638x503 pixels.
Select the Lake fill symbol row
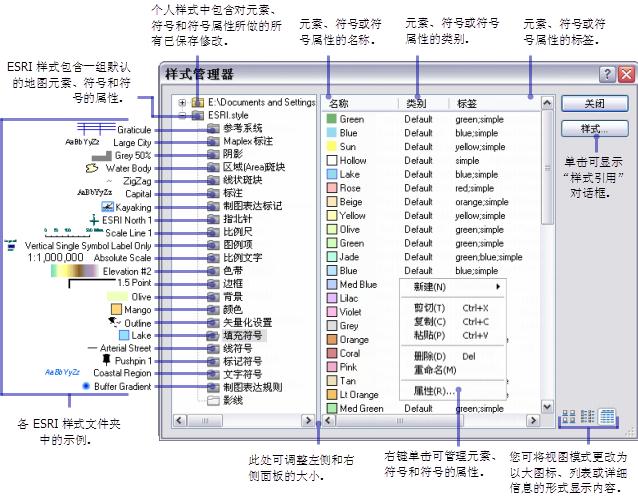431,174
